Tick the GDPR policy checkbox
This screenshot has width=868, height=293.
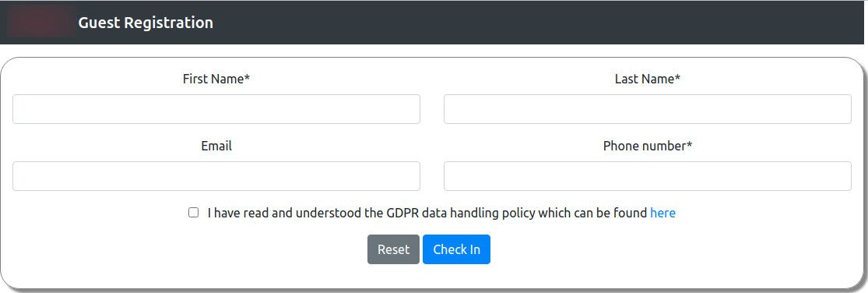point(193,213)
